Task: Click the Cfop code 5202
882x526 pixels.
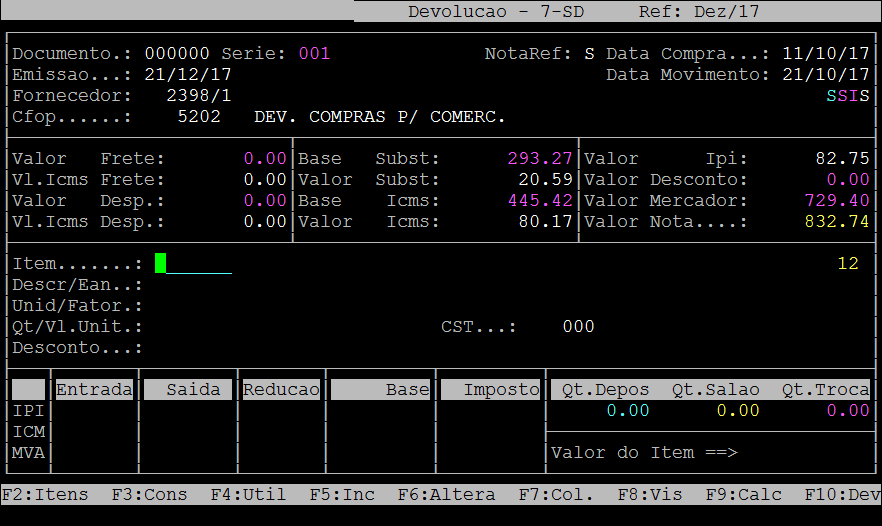Action: [199, 117]
